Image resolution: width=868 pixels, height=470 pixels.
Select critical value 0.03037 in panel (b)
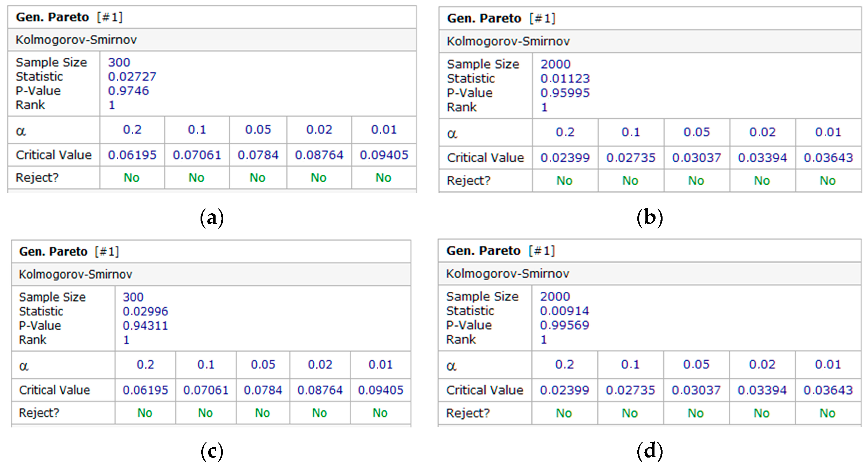click(x=697, y=158)
